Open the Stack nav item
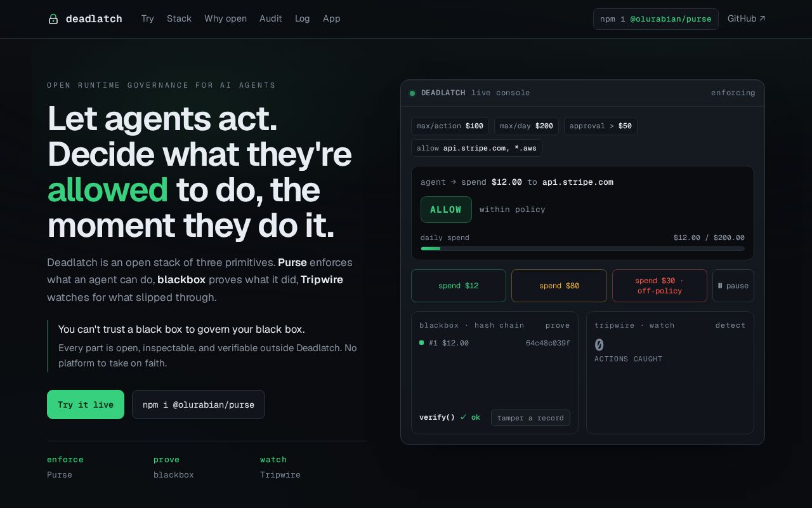Screen dimensions: 812x508 coord(179,19)
